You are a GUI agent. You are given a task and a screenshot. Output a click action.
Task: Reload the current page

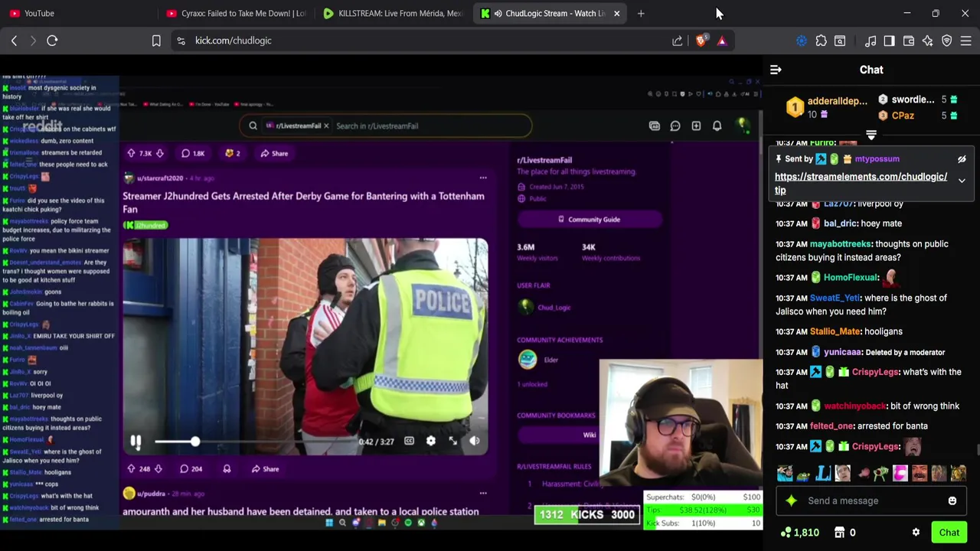point(52,41)
